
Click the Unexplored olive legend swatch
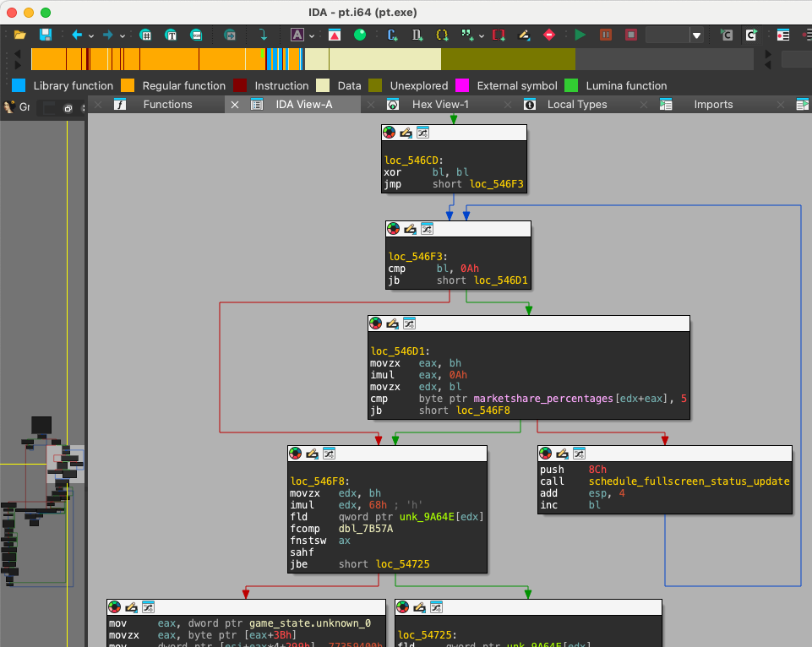click(375, 85)
